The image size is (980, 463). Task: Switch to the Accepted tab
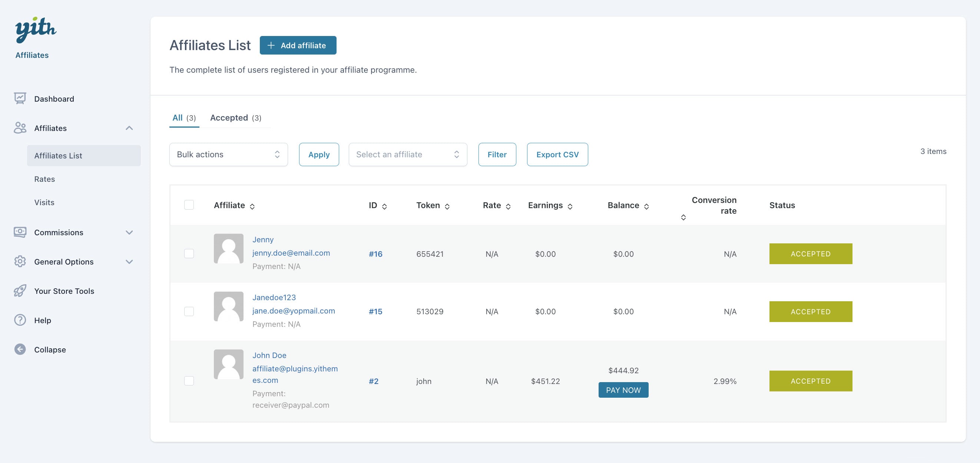(235, 118)
